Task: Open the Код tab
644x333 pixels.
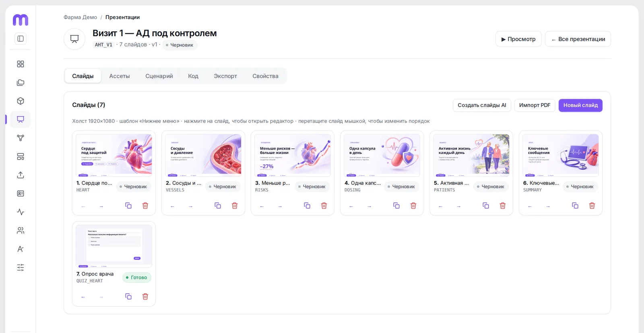Action: coord(193,76)
